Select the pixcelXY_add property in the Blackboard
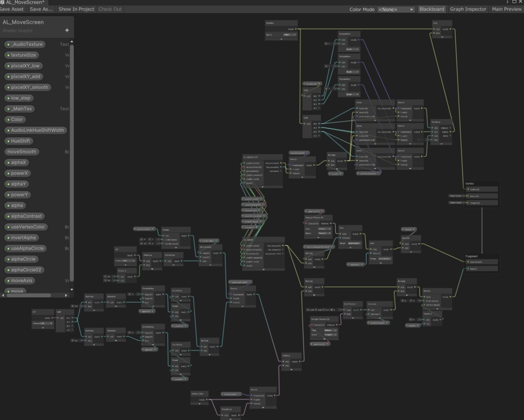 pyautogui.click(x=24, y=77)
